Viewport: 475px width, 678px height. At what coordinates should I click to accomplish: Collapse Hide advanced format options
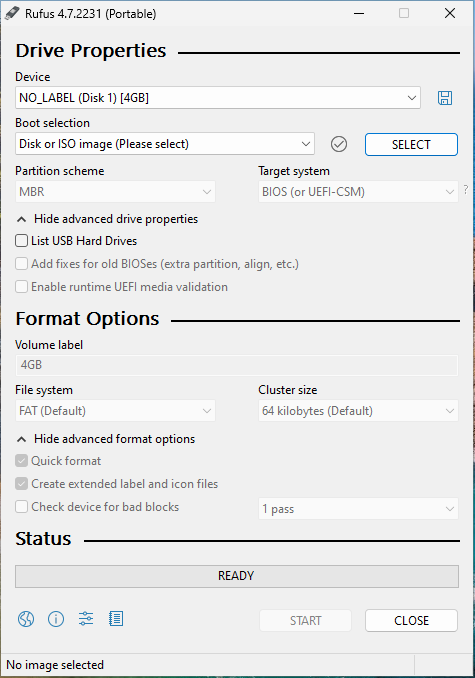tap(106, 439)
